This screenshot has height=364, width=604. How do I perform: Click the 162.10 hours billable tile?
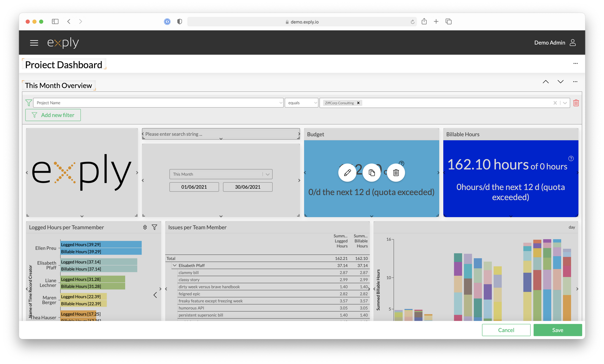point(511,178)
